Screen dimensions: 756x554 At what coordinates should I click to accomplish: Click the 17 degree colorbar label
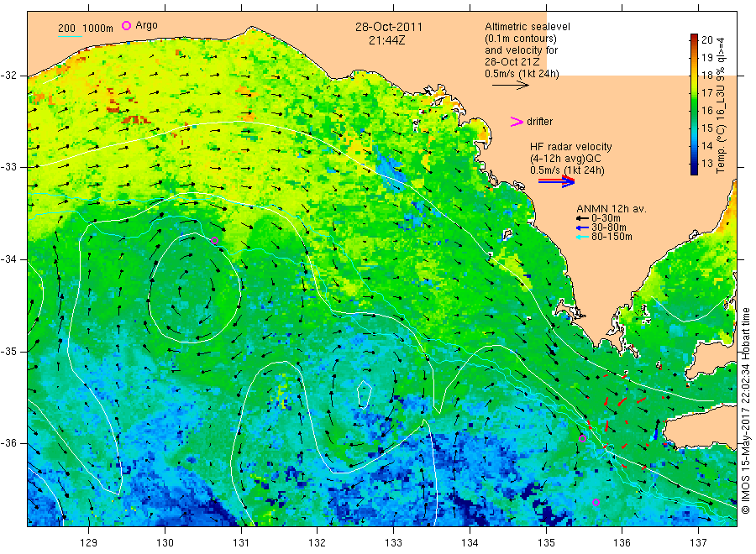(x=706, y=93)
